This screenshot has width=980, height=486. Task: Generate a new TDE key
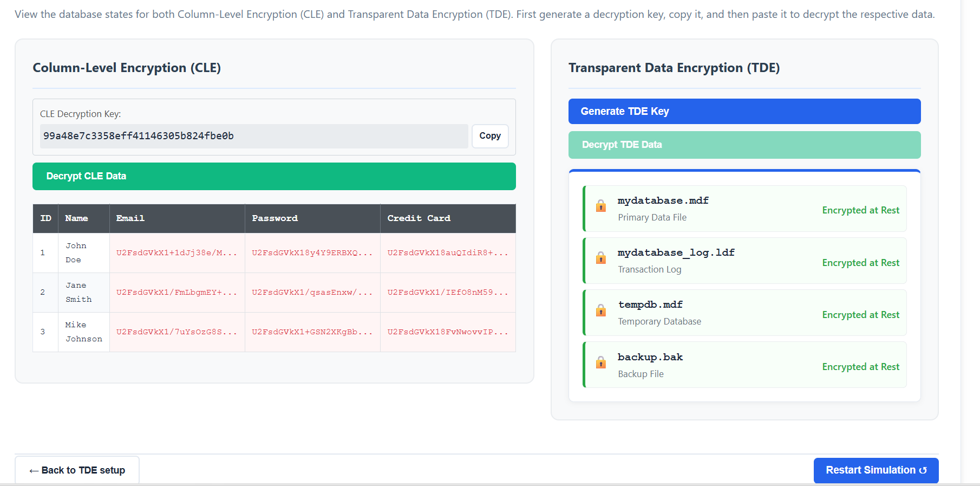click(744, 111)
